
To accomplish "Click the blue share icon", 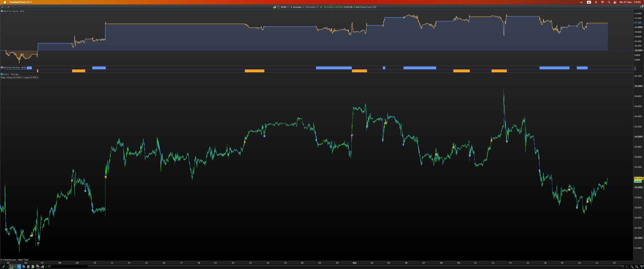I will (19, 266).
